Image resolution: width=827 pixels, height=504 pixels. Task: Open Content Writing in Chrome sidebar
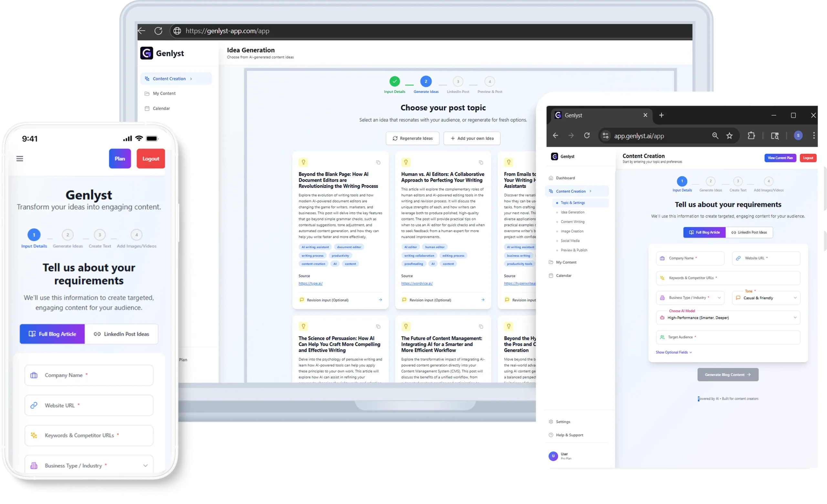(x=572, y=222)
